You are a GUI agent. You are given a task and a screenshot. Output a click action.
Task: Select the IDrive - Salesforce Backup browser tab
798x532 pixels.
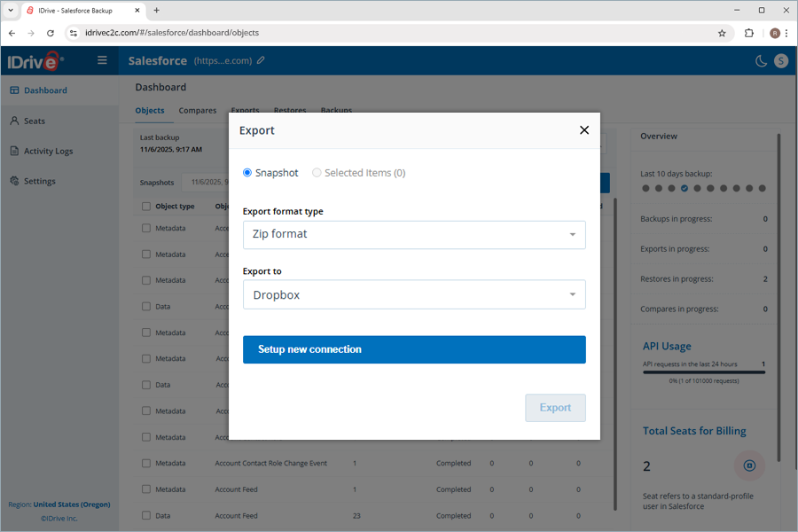click(83, 10)
